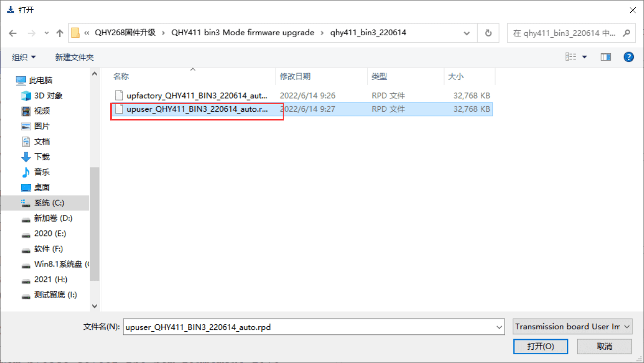Select the 软件 (F:) drive

point(48,249)
